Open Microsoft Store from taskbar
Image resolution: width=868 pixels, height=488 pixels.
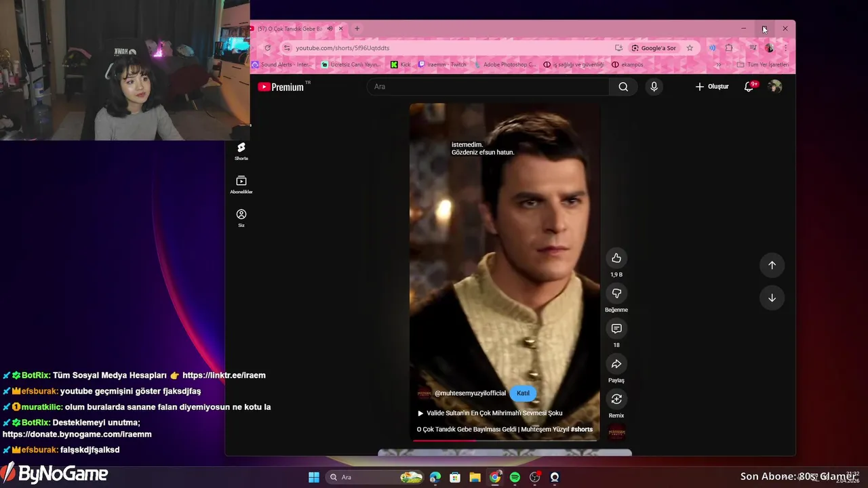(455, 477)
